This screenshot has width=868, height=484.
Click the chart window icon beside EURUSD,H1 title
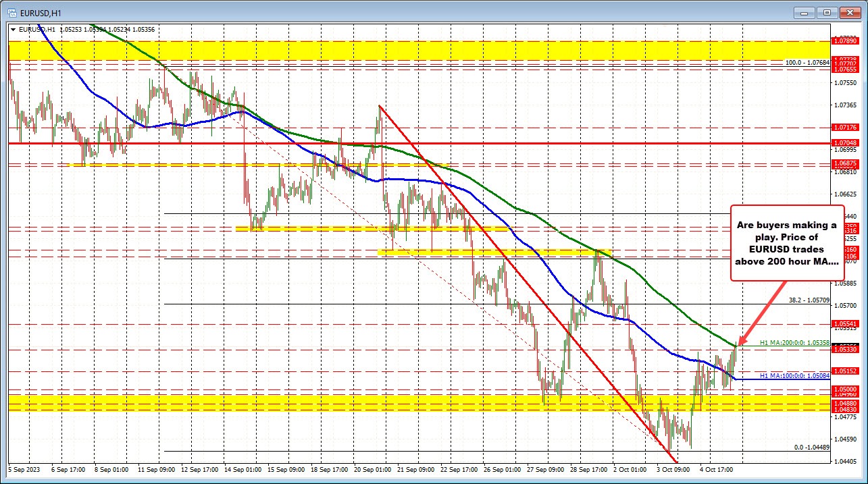point(13,11)
